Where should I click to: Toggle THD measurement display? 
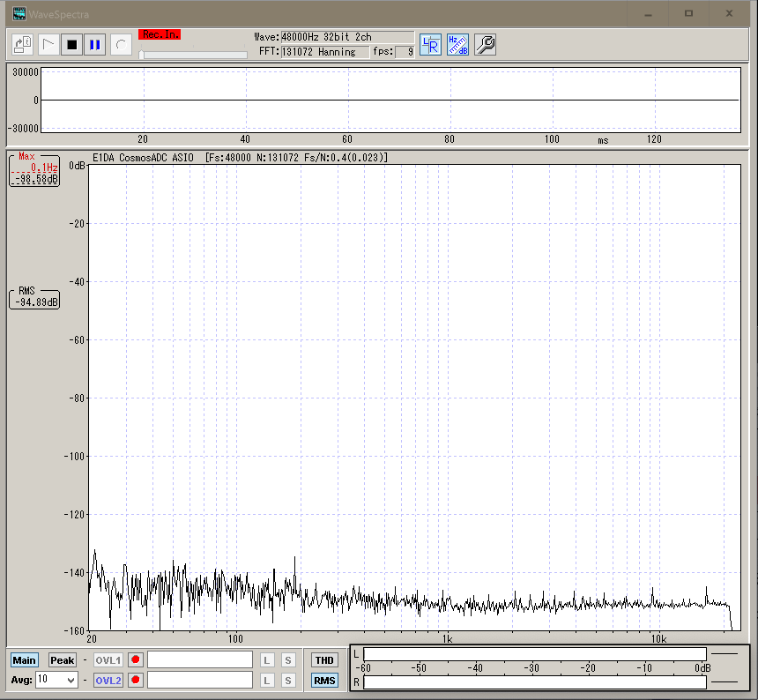click(x=324, y=660)
